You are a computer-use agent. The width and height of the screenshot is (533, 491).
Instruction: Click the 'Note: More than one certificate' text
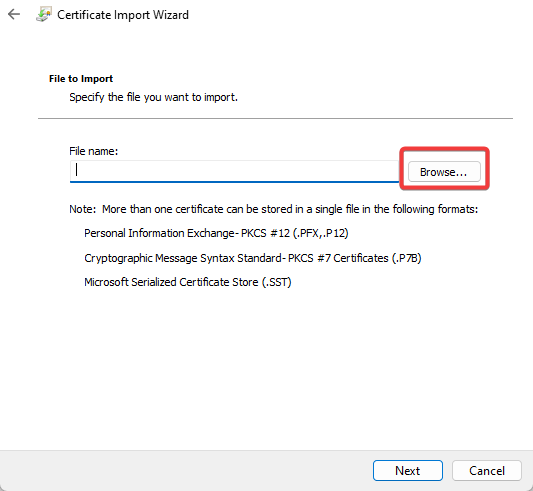(x=274, y=209)
